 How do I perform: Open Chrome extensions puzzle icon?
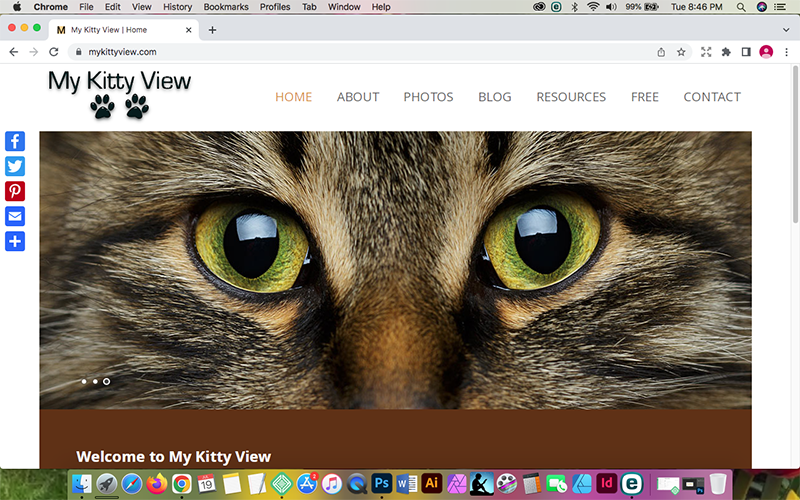click(726, 52)
